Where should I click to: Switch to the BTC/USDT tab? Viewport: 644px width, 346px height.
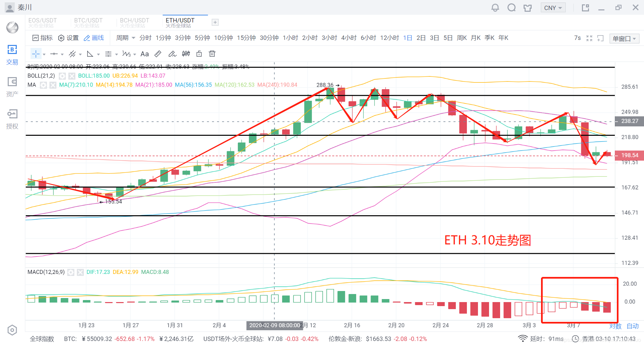(88, 22)
